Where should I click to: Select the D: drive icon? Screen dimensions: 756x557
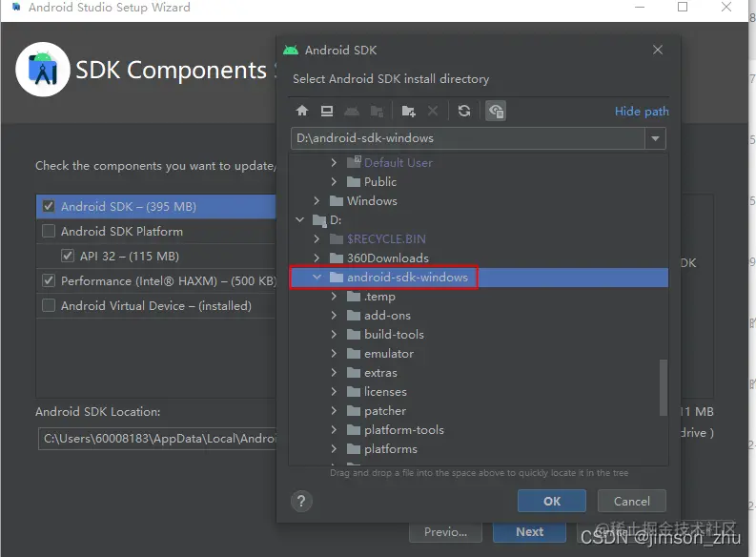319,220
